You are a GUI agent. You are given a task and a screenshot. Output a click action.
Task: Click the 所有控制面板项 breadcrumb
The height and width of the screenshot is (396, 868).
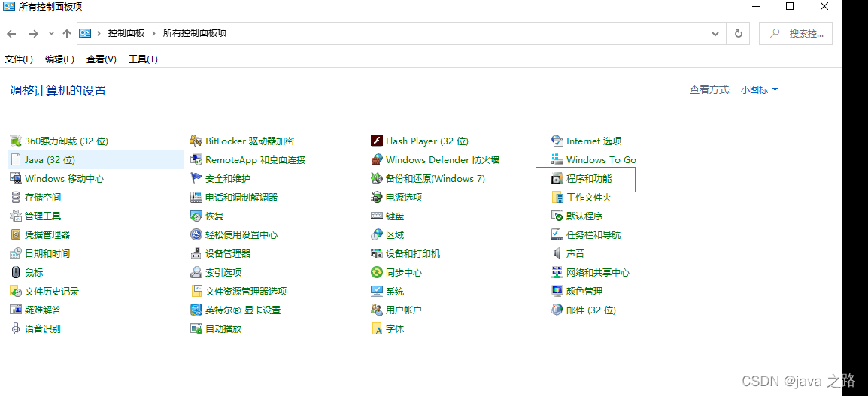[x=195, y=33]
